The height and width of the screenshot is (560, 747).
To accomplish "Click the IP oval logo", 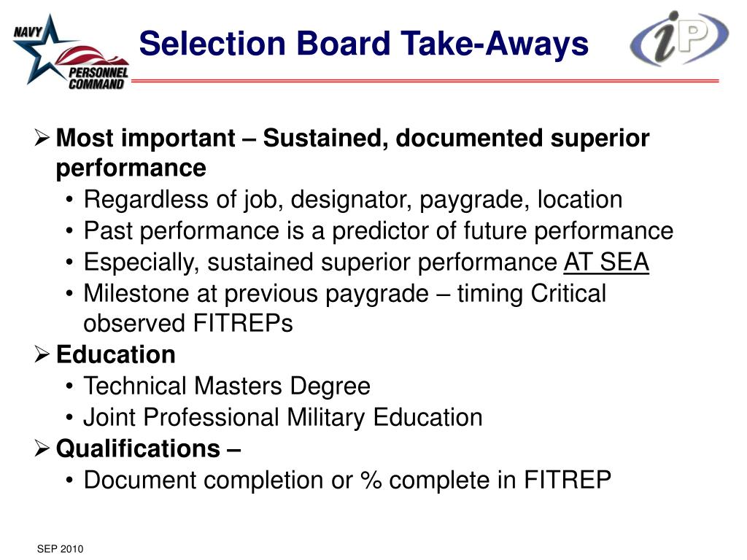I will pos(679,38).
